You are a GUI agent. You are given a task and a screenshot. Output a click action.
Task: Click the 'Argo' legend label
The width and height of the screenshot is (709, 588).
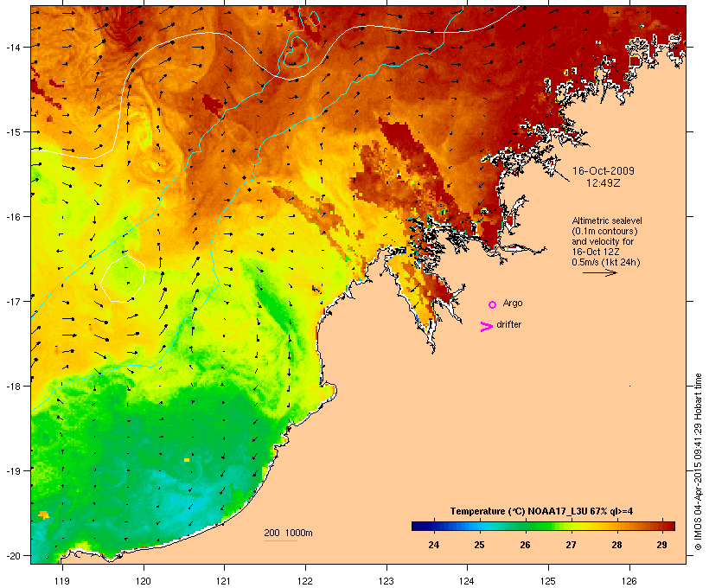click(x=513, y=303)
